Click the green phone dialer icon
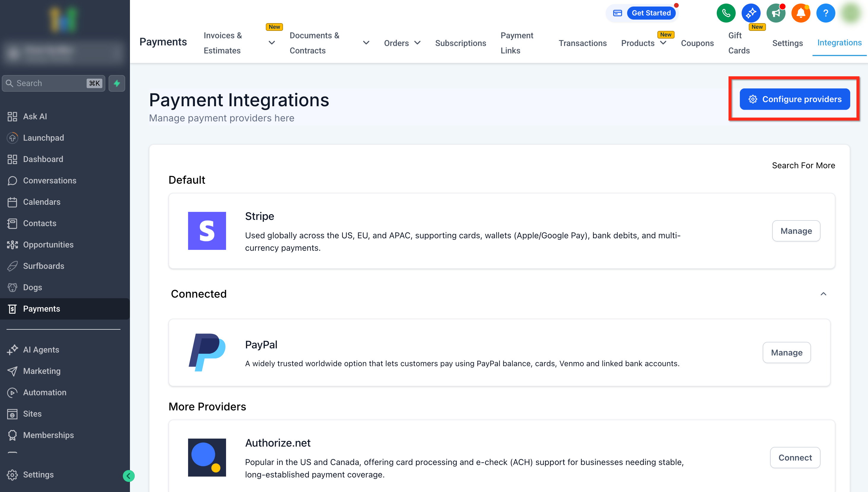The image size is (868, 492). (x=726, y=13)
